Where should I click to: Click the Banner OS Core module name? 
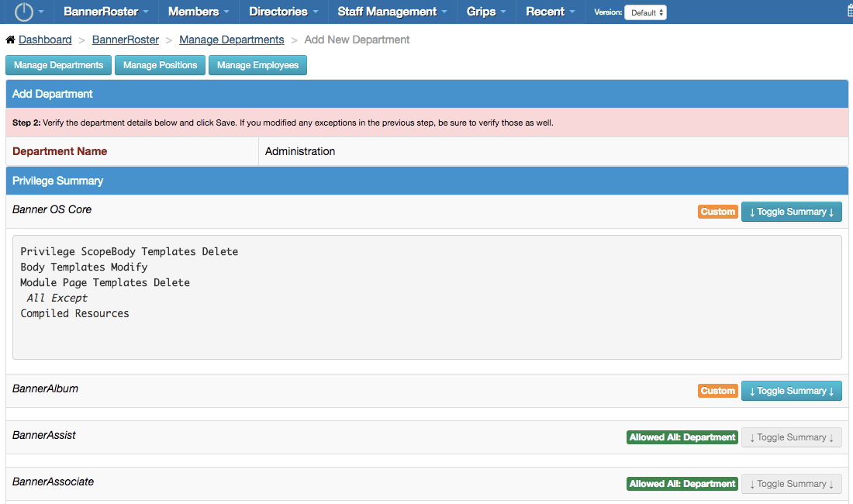click(52, 210)
